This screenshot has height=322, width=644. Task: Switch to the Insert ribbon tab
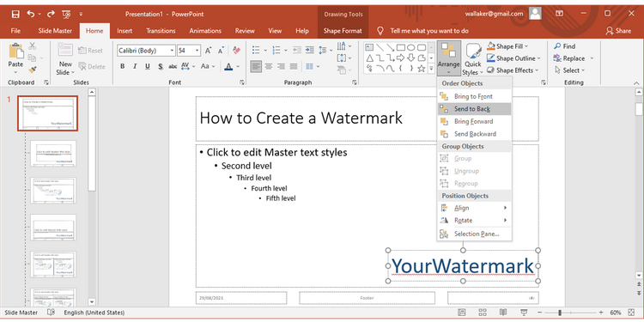point(125,31)
